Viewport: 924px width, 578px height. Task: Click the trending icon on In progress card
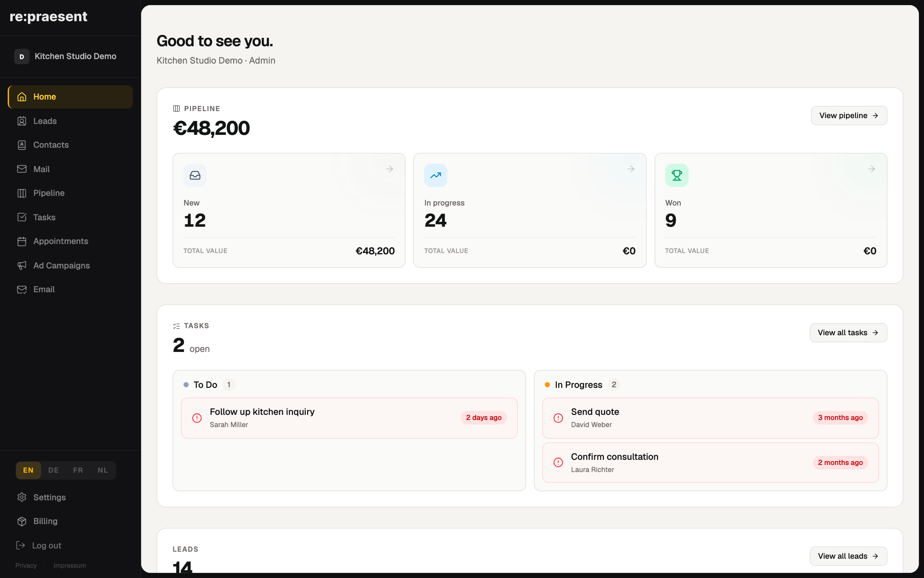(436, 175)
